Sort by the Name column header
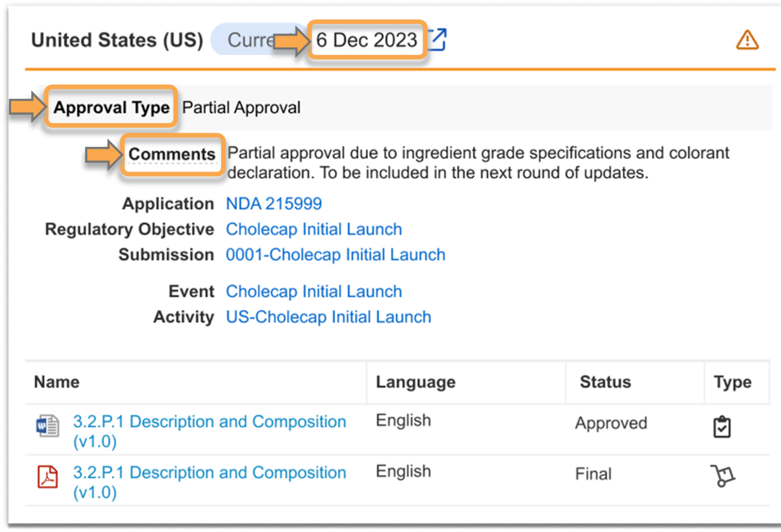The height and width of the screenshot is (532, 781). point(57,382)
